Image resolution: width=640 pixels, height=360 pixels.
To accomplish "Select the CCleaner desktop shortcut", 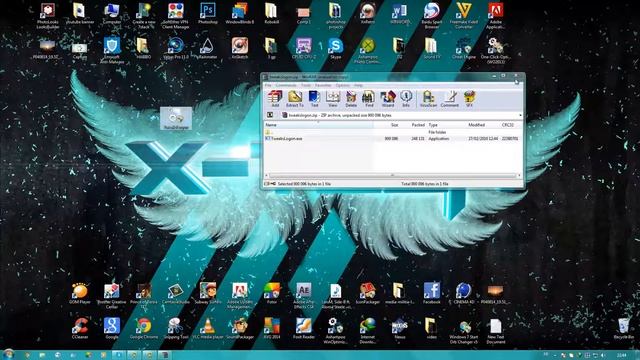I will coord(80,329).
